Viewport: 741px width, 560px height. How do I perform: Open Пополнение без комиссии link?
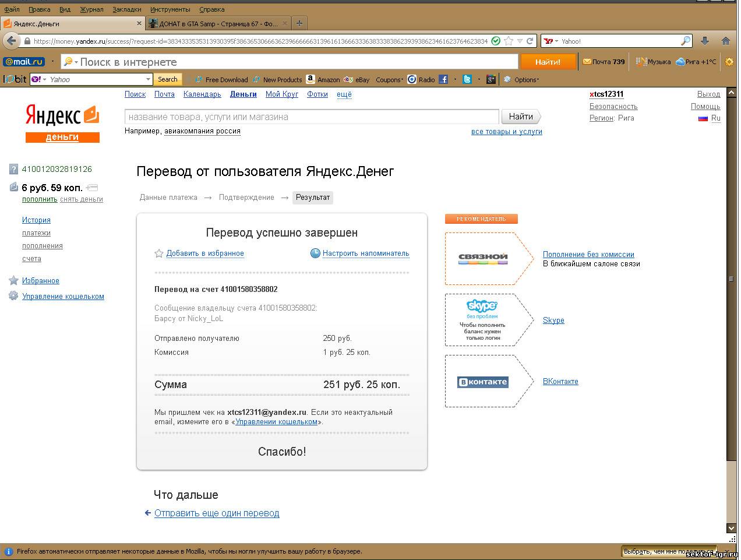[x=588, y=255]
